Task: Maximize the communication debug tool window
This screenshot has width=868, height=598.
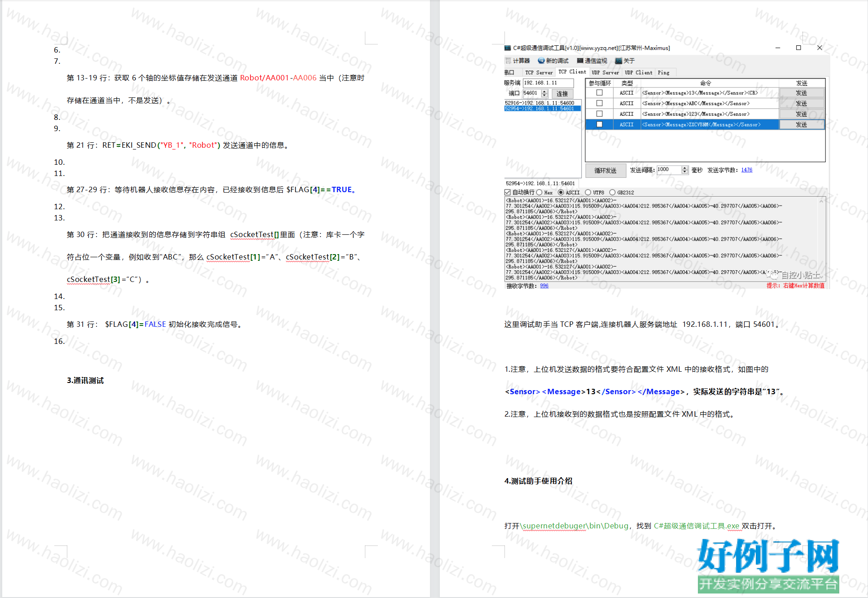Action: click(x=798, y=48)
